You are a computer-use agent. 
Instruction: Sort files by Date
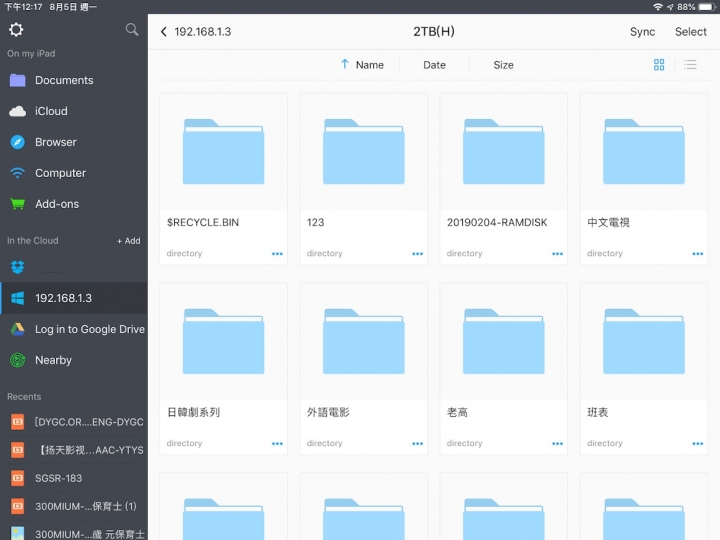click(x=434, y=65)
